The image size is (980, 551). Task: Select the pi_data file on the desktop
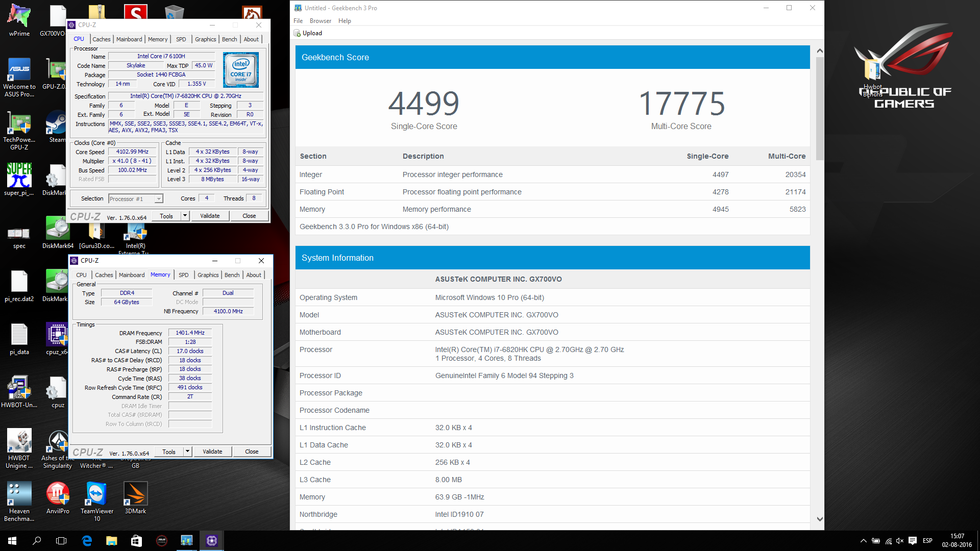coord(19,339)
